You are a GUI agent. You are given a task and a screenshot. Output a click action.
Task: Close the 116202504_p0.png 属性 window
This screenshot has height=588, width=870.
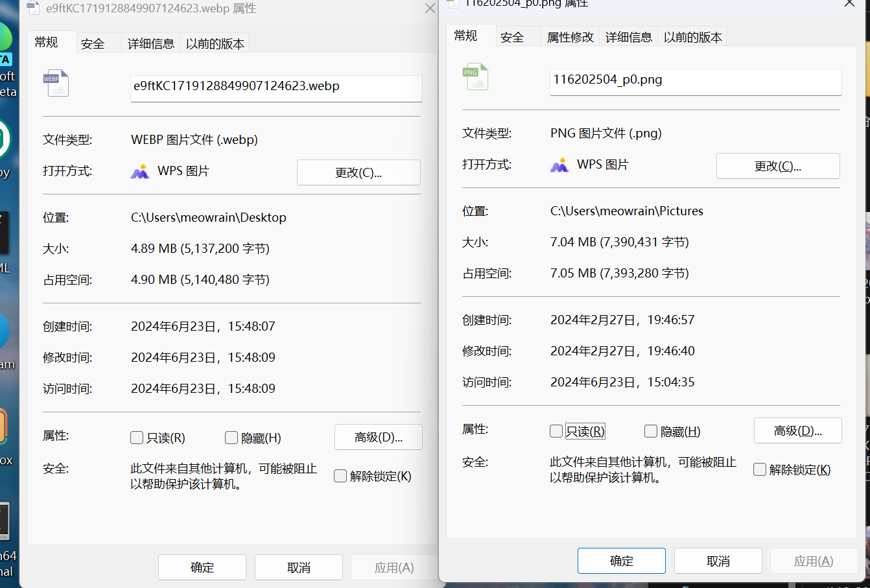(x=849, y=4)
